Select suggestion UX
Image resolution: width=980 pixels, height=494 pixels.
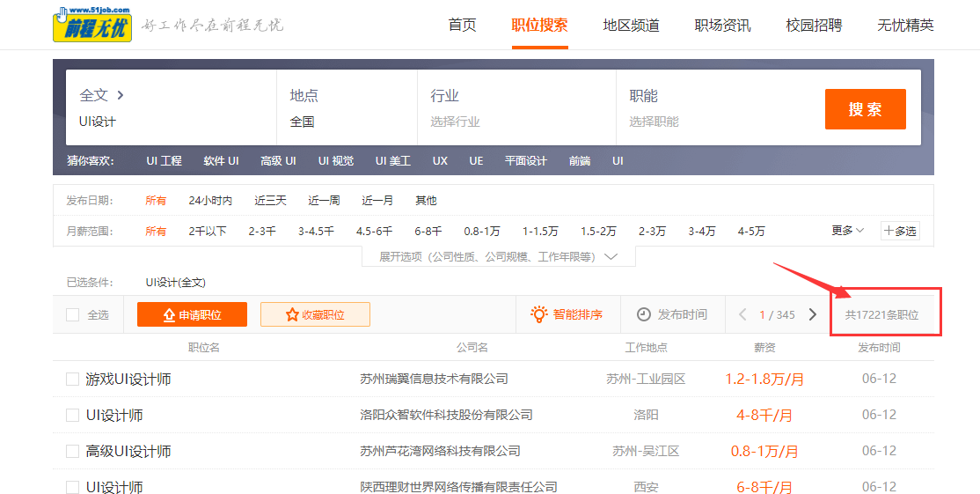pyautogui.click(x=440, y=161)
